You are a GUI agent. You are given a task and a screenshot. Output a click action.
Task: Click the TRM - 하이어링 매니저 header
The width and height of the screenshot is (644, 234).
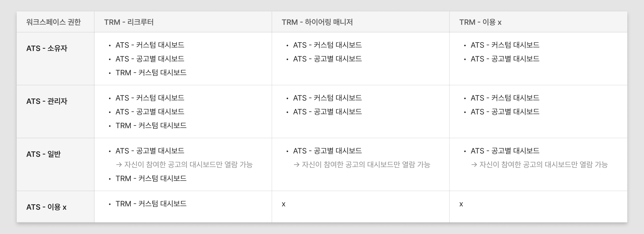coord(317,22)
